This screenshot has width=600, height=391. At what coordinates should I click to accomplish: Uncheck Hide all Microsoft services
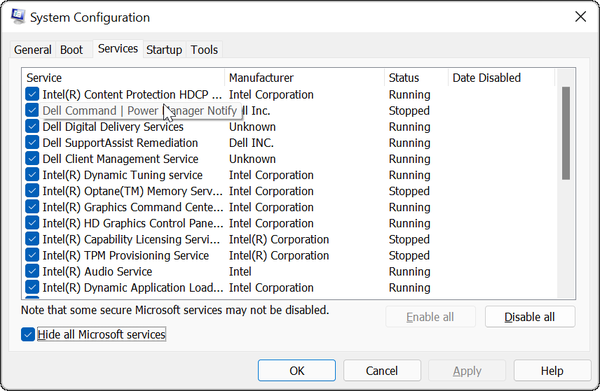point(28,334)
